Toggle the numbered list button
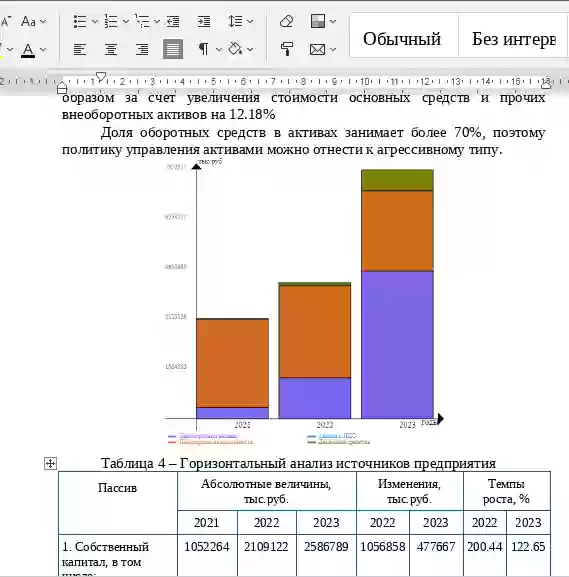Viewport: 569px width, 577px height. (x=111, y=21)
